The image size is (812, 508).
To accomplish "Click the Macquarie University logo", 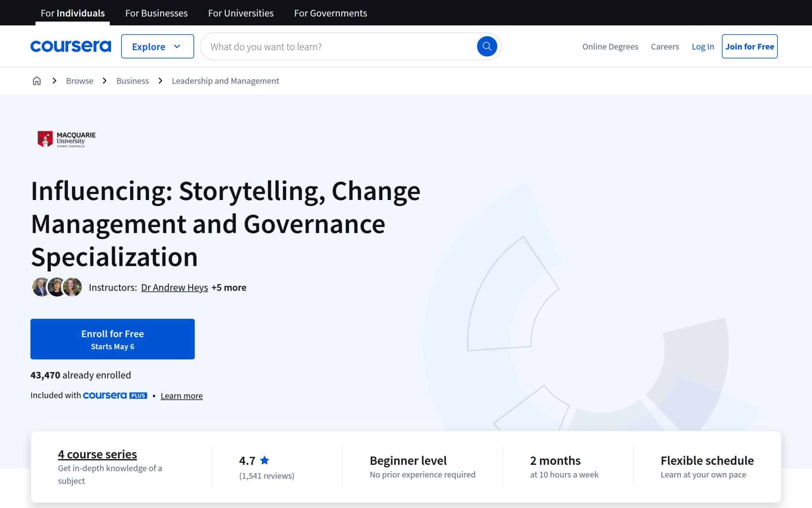I will point(66,139).
